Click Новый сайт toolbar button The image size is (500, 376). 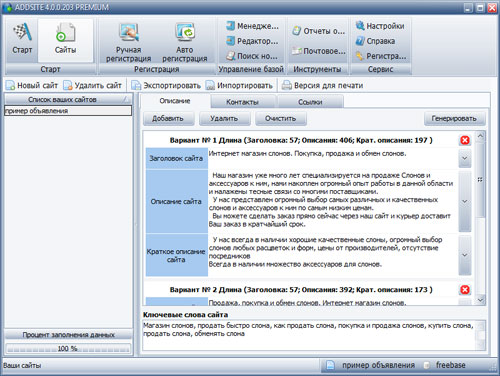pos(32,86)
